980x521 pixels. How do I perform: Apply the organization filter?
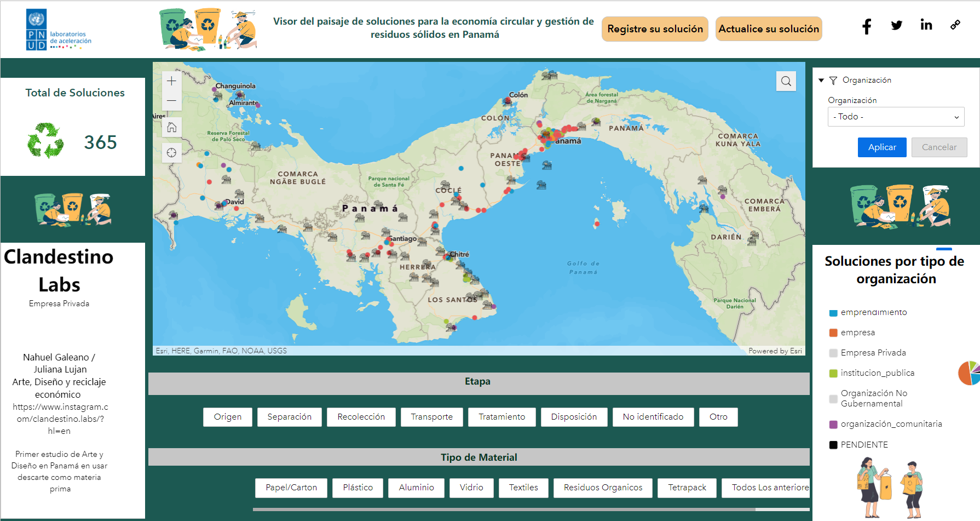882,147
